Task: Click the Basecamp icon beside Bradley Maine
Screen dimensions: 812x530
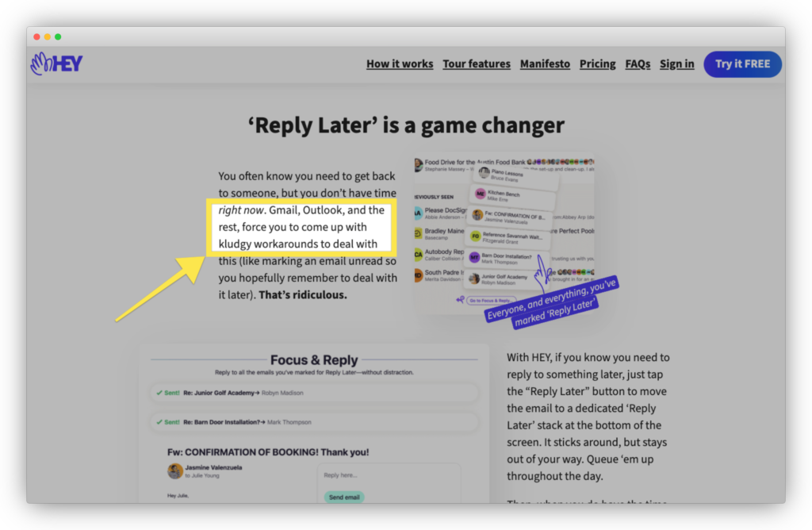Action: [x=418, y=234]
